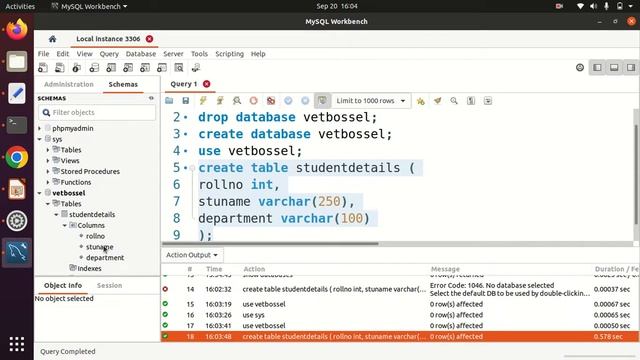Click the beautify query broom icon
The image size is (640, 360).
(x=438, y=101)
